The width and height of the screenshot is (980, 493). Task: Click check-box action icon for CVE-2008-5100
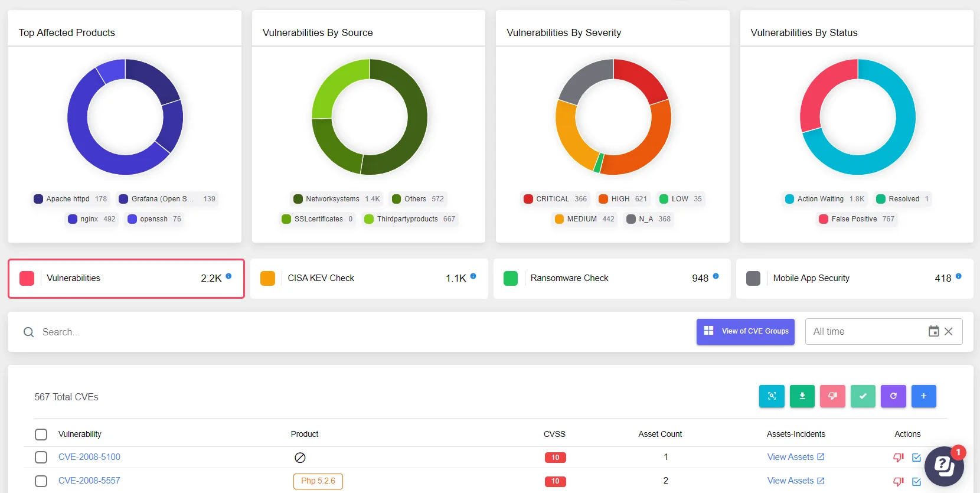(916, 458)
